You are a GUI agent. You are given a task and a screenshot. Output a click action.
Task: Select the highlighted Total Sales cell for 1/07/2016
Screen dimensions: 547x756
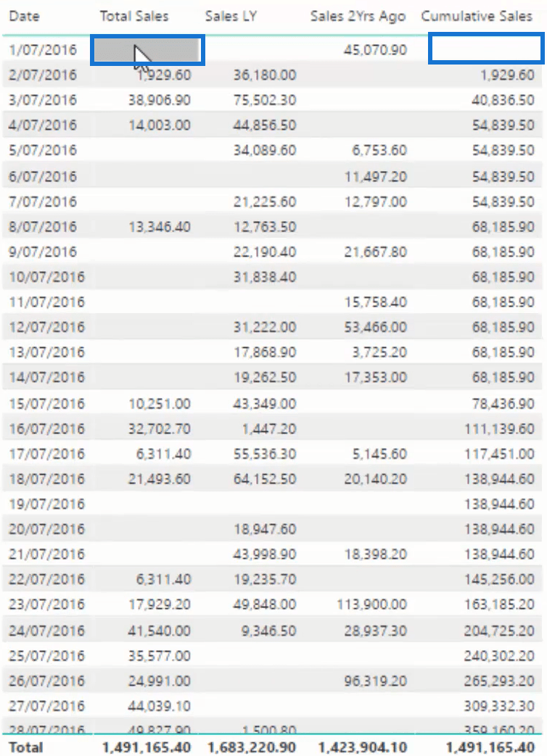pos(147,50)
